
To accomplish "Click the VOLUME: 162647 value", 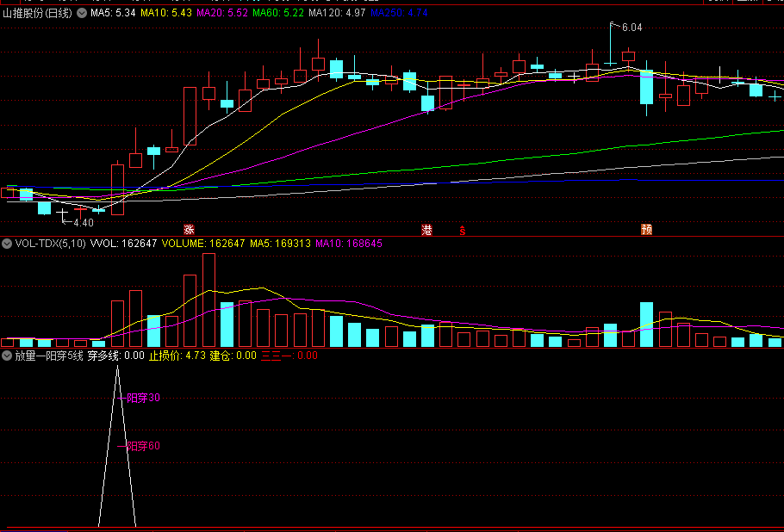I will 203,244.
